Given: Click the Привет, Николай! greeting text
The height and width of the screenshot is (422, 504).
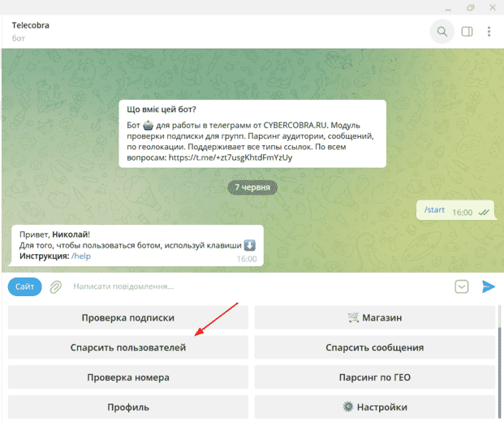Looking at the screenshot, I should (x=54, y=235).
